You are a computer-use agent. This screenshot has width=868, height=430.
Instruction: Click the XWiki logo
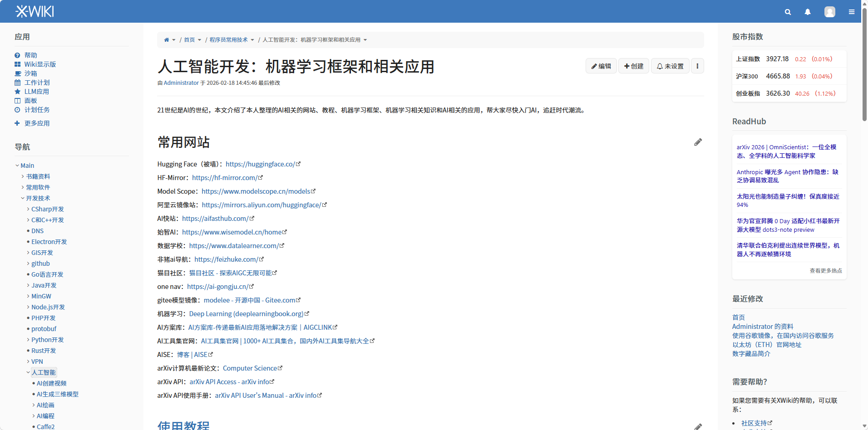35,11
